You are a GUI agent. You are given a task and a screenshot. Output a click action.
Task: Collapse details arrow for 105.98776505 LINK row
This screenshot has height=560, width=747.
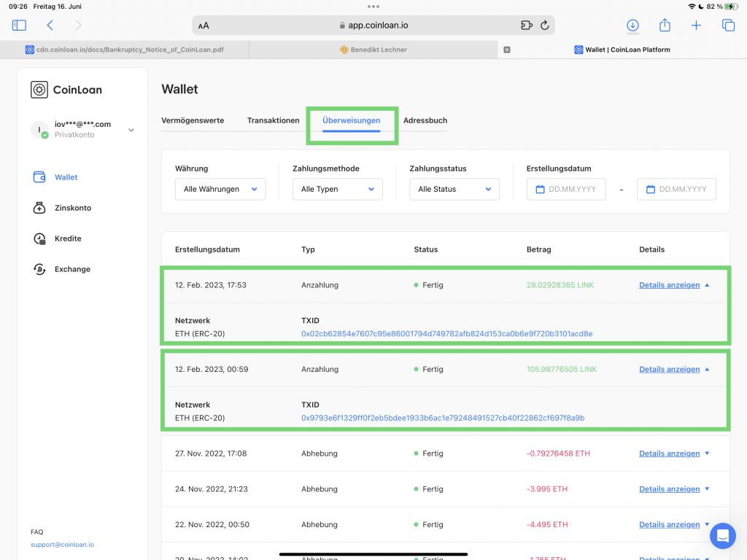(707, 370)
